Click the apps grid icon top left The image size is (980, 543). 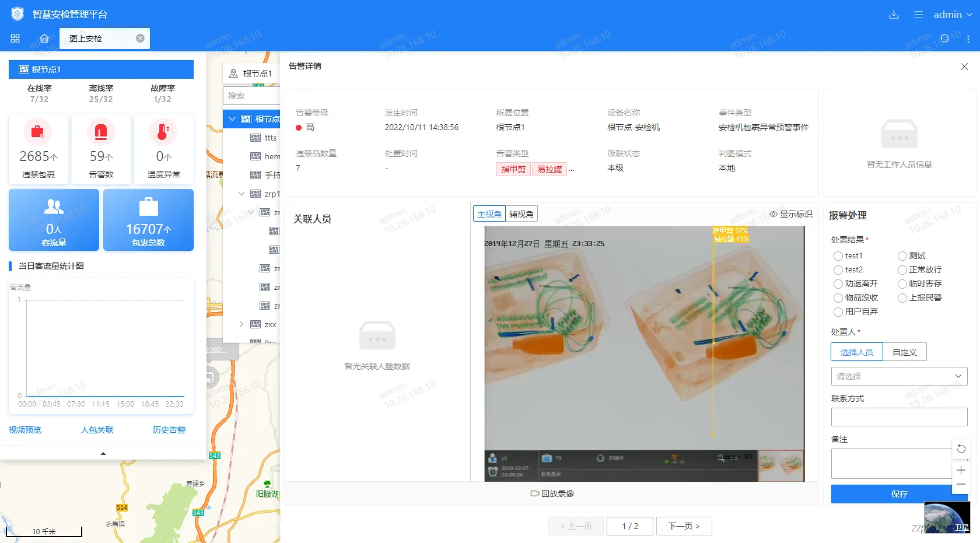pyautogui.click(x=15, y=38)
